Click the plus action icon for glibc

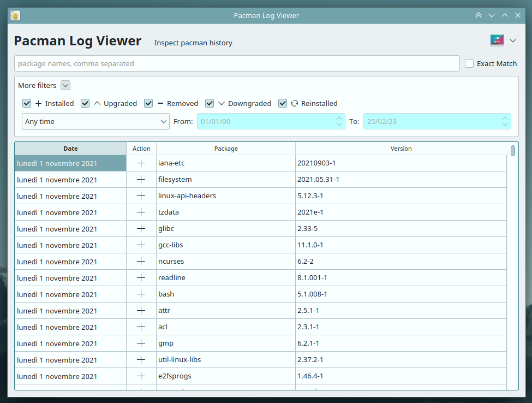[141, 228]
